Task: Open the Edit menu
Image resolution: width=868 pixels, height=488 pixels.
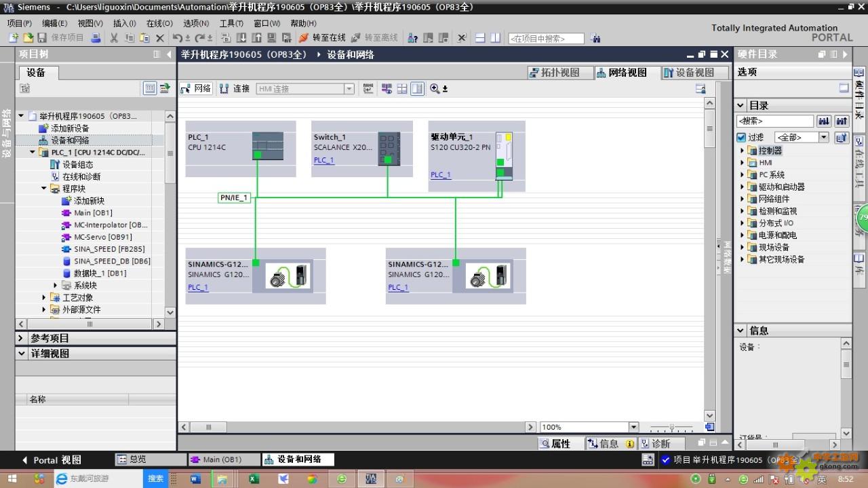Action: [54, 23]
